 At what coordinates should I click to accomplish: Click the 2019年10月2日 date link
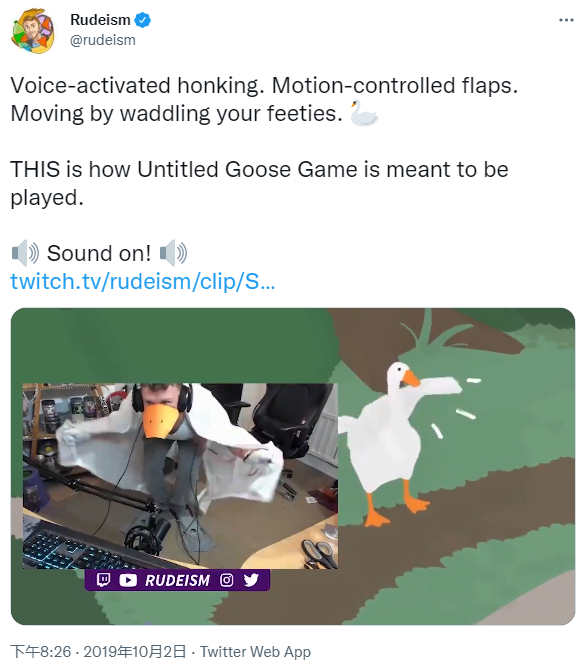pos(135,651)
